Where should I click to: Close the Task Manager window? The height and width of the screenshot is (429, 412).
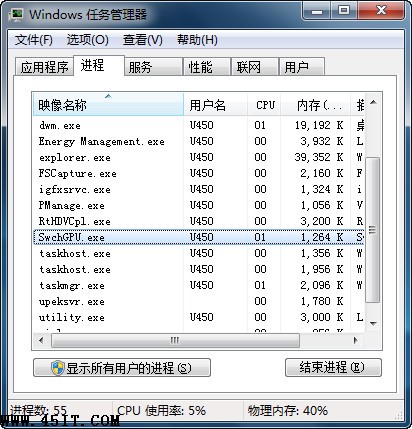click(381, 11)
